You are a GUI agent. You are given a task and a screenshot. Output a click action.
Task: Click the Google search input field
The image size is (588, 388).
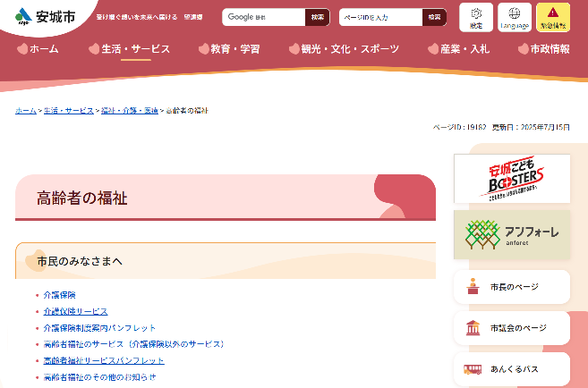263,17
